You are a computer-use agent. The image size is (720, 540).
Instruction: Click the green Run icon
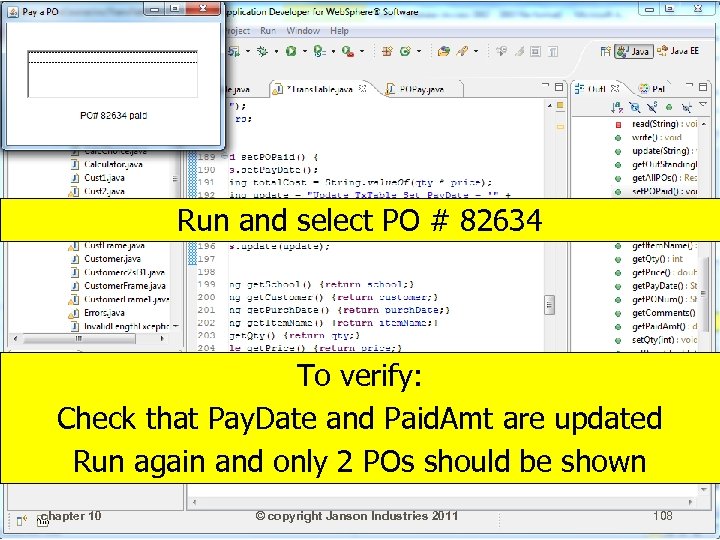(x=291, y=51)
